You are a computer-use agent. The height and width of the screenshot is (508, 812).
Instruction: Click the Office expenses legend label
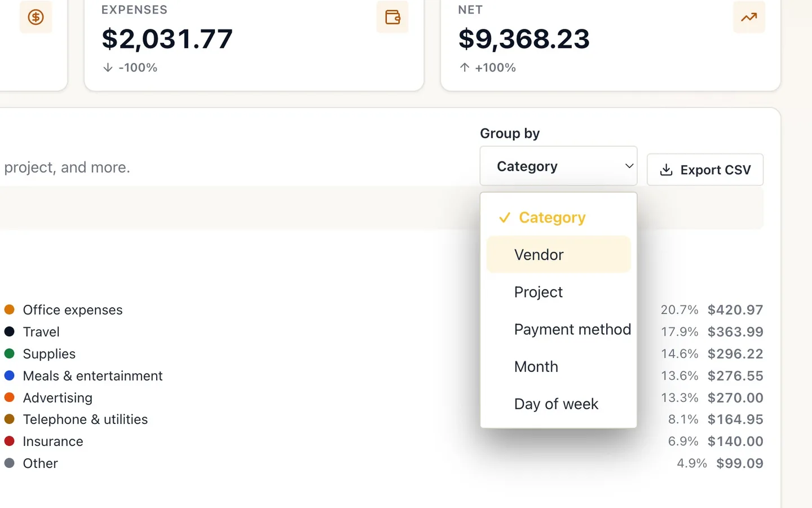pos(73,310)
